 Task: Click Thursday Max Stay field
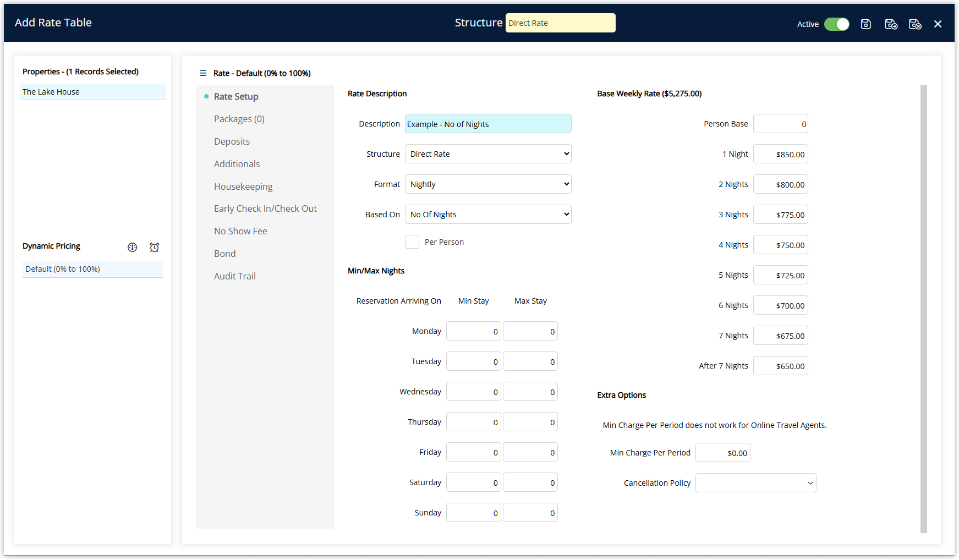(530, 422)
